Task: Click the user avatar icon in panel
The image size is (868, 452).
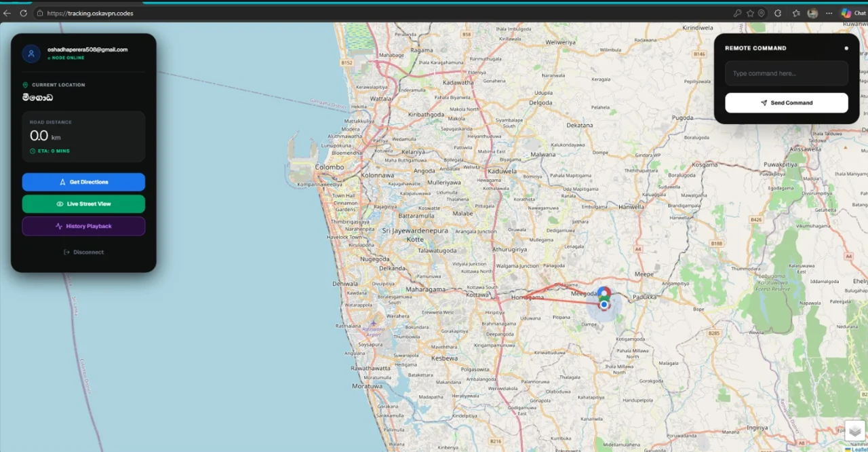Action: (x=31, y=54)
